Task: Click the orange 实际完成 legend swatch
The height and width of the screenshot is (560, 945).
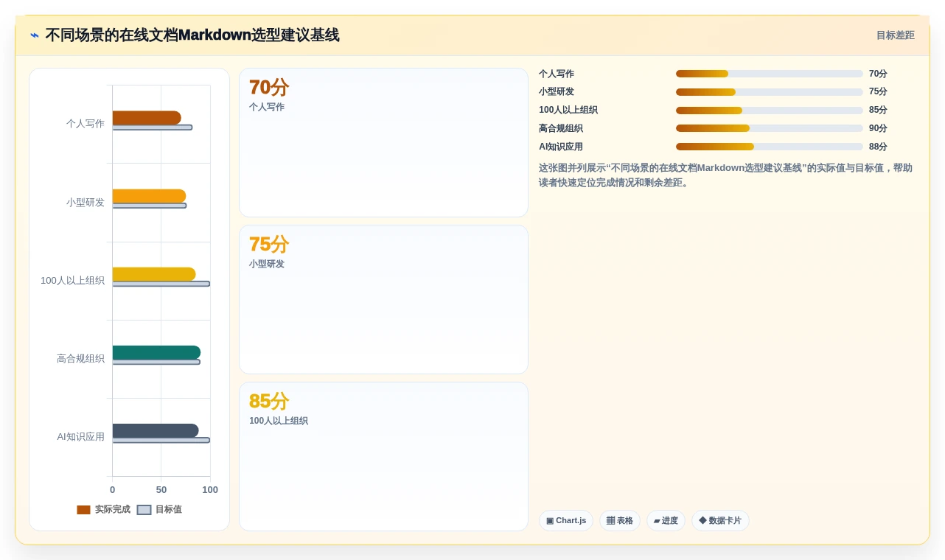Action: (83, 510)
